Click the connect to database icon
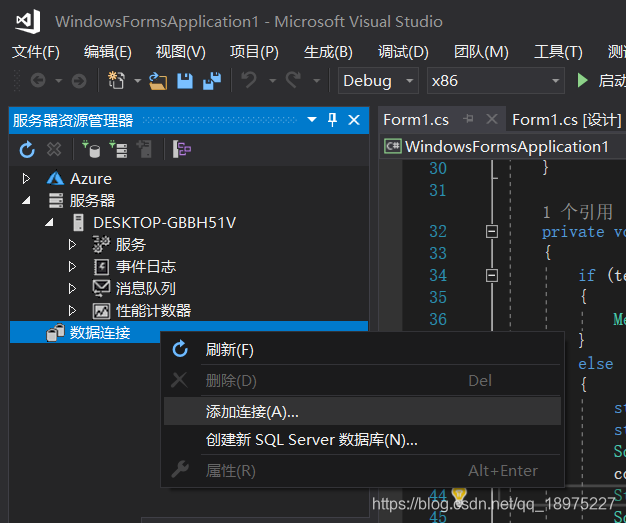Screen dimensions: 626x523 [91, 149]
